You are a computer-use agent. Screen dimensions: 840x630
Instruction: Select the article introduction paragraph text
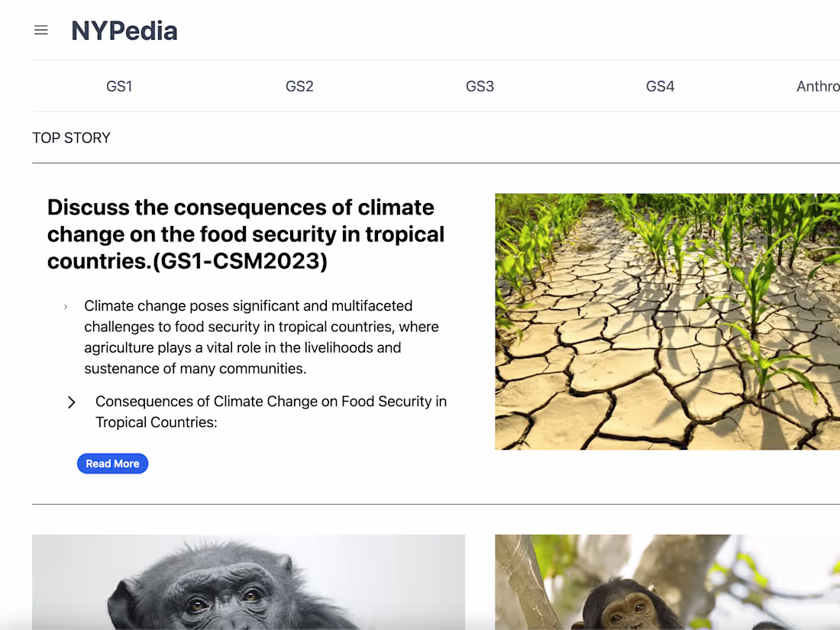[261, 337]
